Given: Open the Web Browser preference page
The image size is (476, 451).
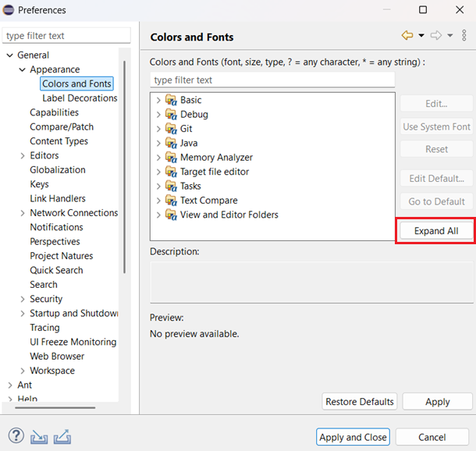Looking at the screenshot, I should (x=57, y=356).
